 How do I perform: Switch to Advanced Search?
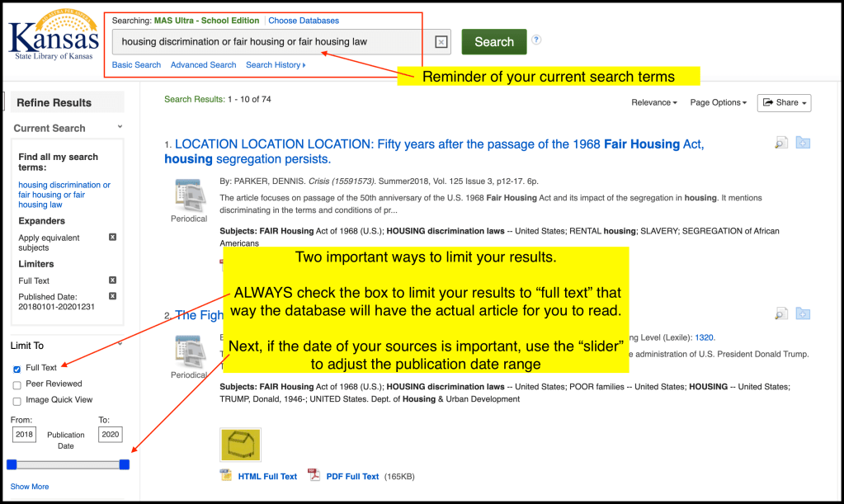(x=203, y=65)
